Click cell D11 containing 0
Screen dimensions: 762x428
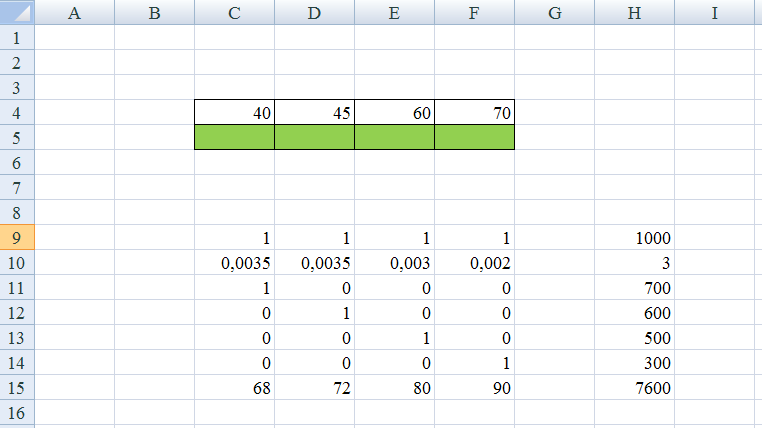(314, 288)
